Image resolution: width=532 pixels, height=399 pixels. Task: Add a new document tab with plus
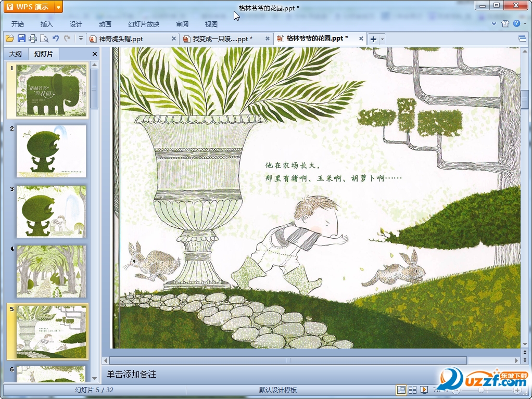coord(373,39)
